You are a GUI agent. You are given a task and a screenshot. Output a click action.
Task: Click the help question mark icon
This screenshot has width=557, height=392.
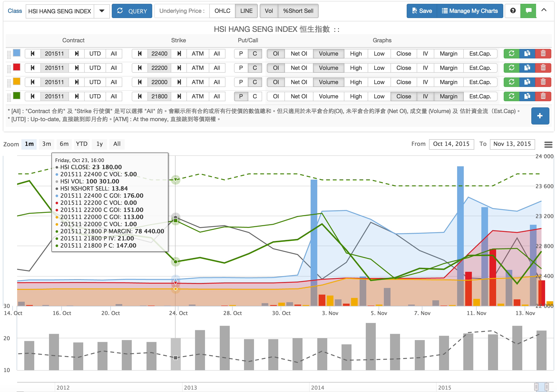point(513,11)
